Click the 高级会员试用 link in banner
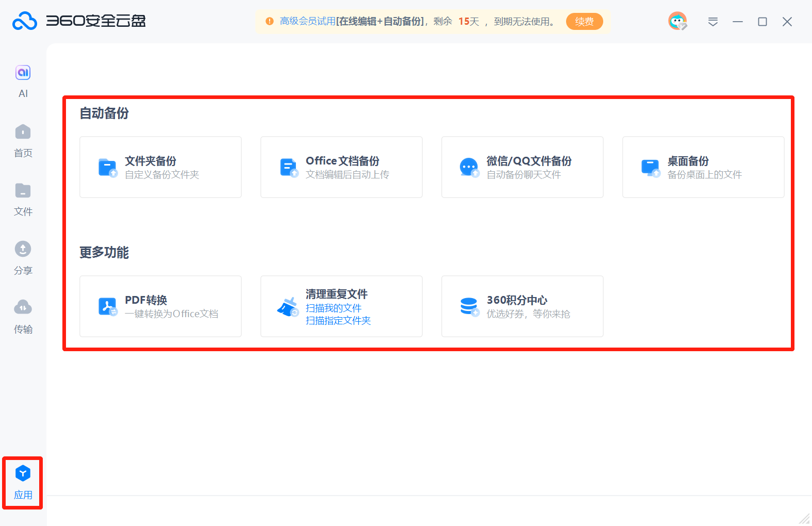Screen dimensions: 812x526 tap(308, 21)
